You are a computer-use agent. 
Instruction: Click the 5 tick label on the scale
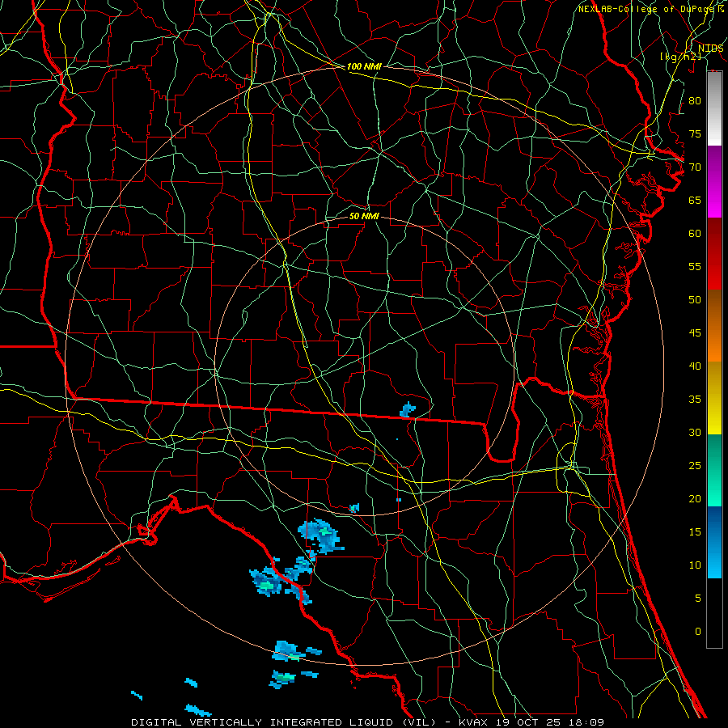[698, 598]
